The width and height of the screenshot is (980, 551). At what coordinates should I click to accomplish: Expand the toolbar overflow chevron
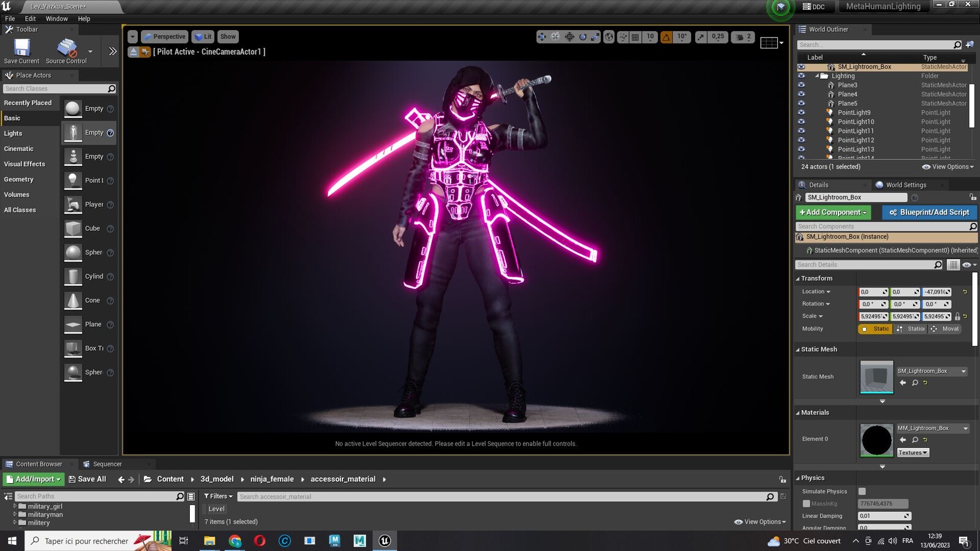coord(112,51)
